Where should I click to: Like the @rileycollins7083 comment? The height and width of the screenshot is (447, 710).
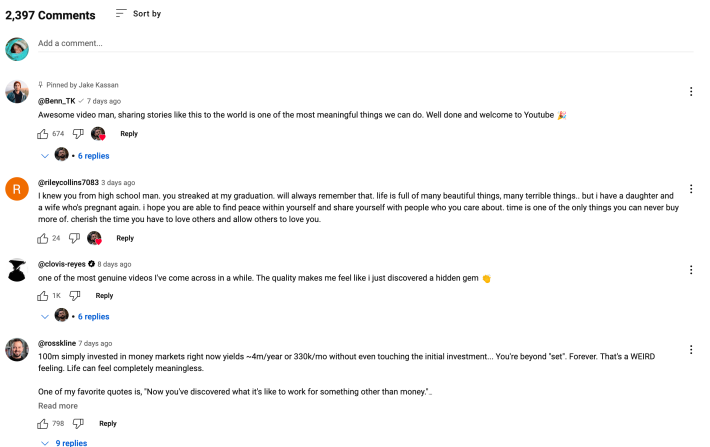point(43,238)
